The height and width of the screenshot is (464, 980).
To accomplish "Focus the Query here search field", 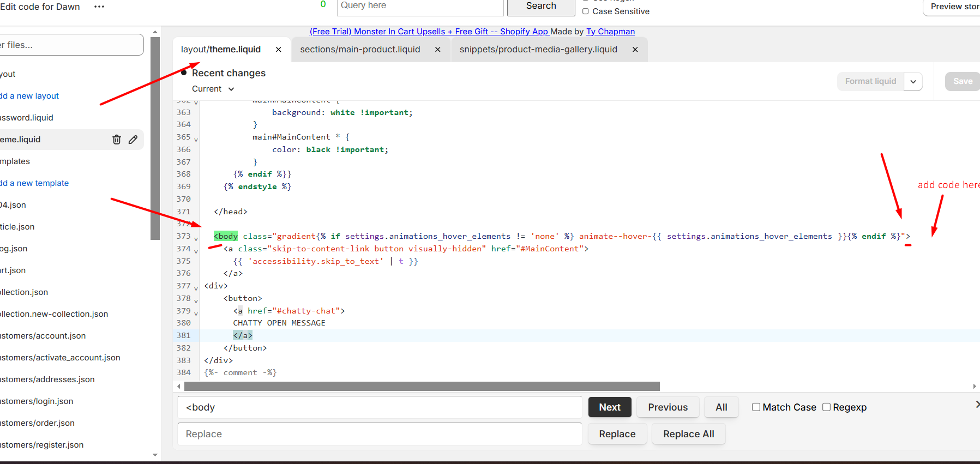I will (x=420, y=6).
